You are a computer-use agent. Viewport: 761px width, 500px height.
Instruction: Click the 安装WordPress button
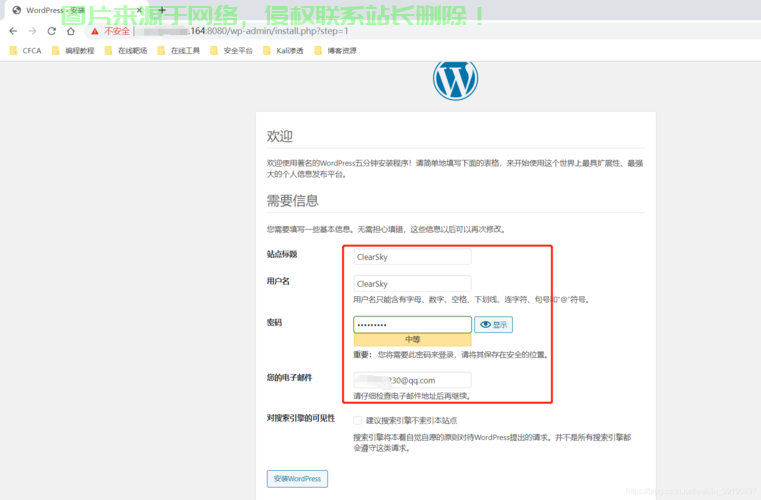click(297, 479)
